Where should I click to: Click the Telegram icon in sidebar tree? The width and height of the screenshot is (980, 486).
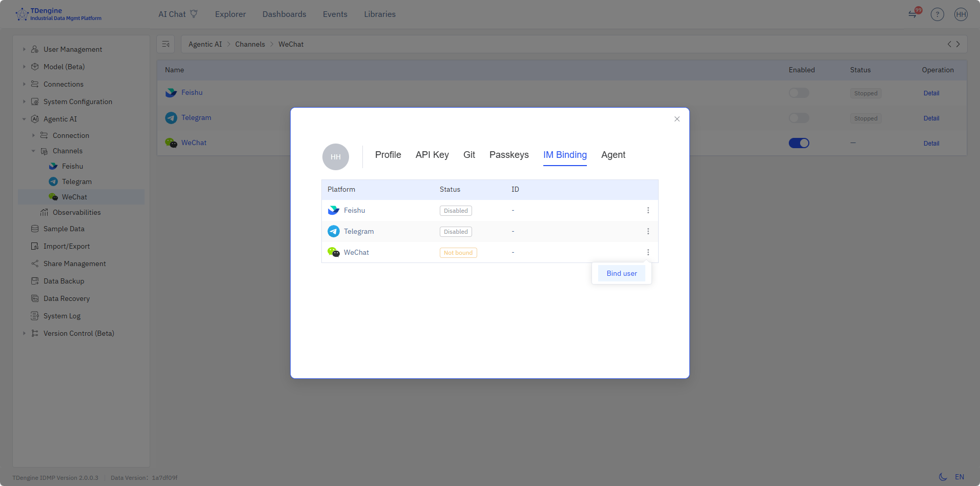53,181
